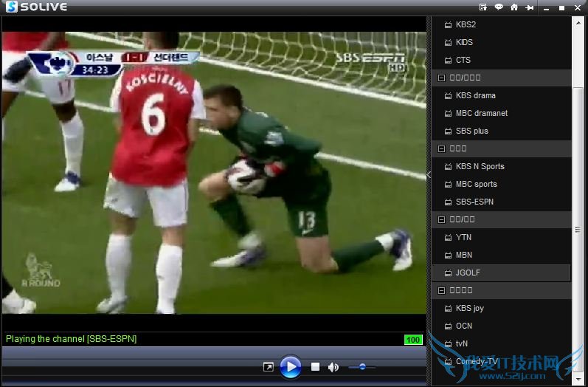Open the MBC dramanet channel

tap(501, 113)
